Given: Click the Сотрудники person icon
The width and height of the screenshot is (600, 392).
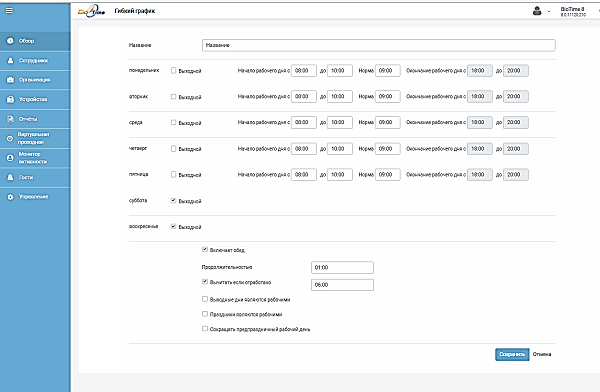Looking at the screenshot, I should point(10,60).
